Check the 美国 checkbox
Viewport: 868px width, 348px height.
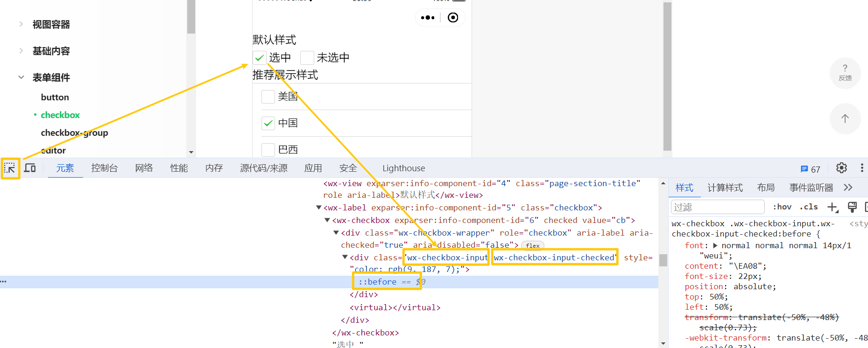tap(268, 97)
